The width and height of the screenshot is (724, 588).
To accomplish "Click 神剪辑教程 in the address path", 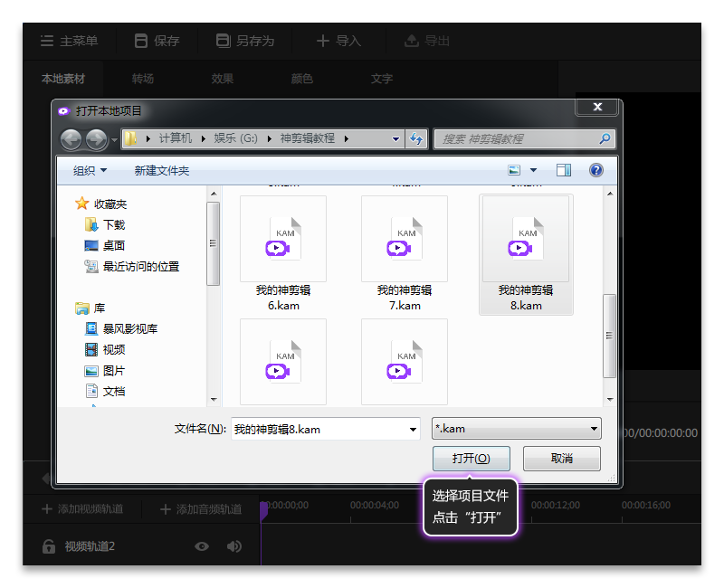I will pos(308,138).
